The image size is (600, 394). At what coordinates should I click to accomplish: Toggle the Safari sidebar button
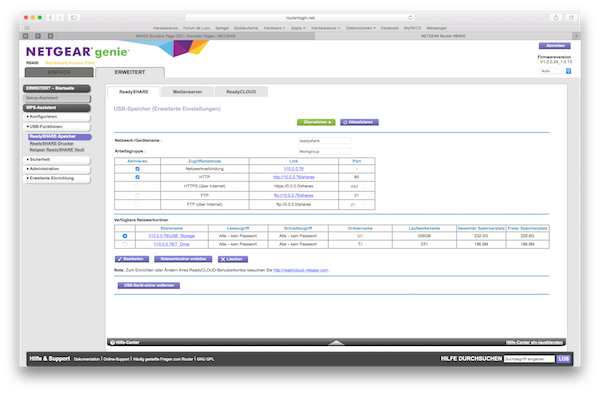click(74, 18)
